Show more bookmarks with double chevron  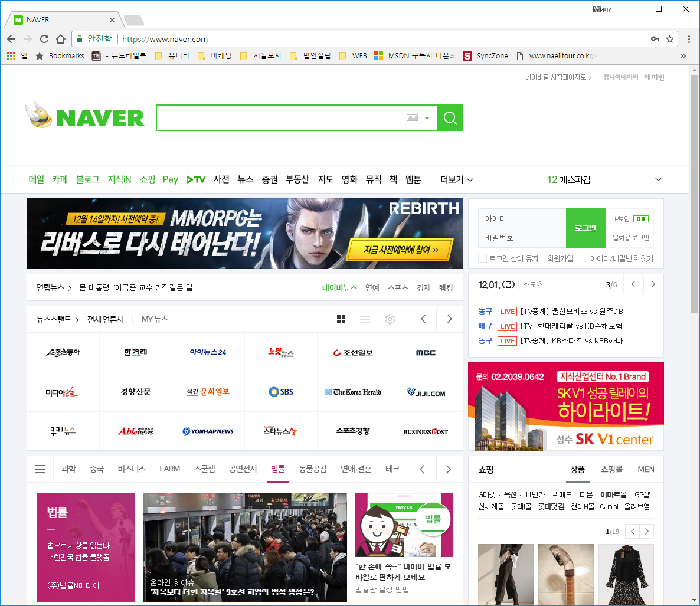[683, 56]
